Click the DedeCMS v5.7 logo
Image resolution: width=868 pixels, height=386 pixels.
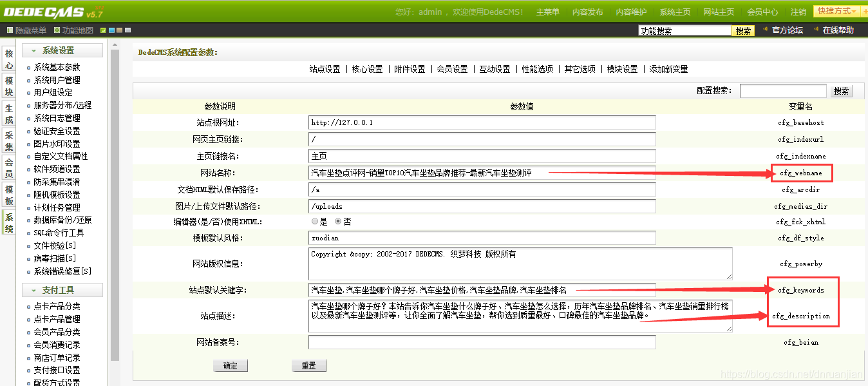click(54, 11)
